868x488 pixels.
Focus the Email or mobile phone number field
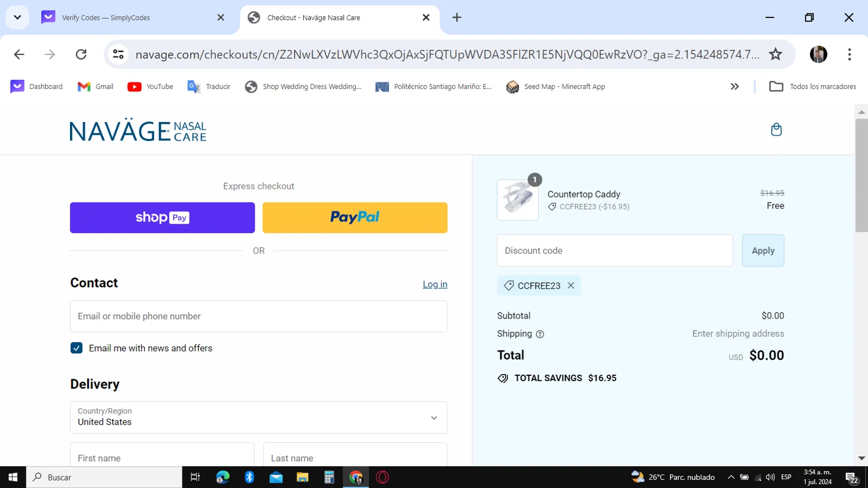point(259,316)
